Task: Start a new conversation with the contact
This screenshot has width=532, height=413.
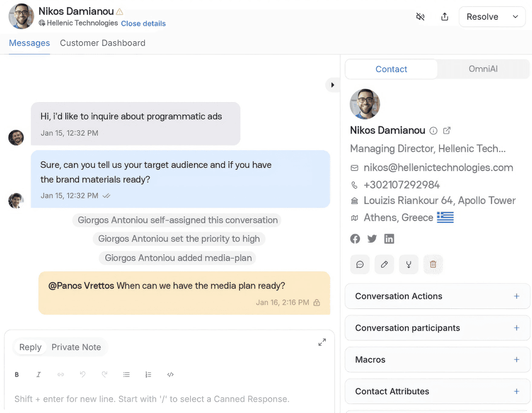Action: click(359, 264)
